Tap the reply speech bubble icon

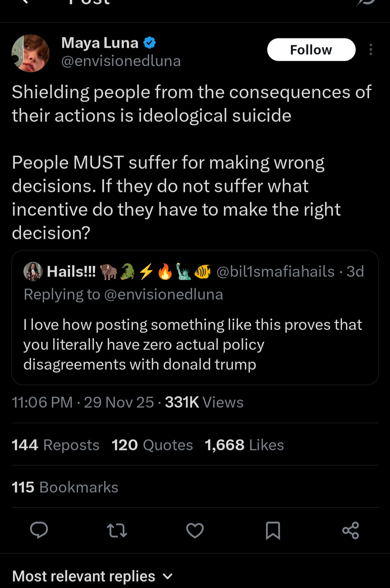39,531
